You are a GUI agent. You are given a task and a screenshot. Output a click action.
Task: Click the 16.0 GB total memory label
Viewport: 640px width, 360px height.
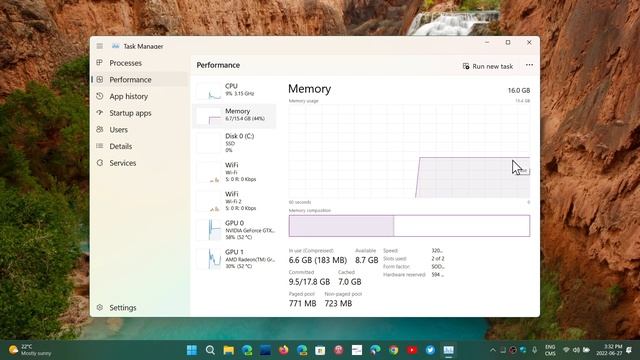[519, 90]
